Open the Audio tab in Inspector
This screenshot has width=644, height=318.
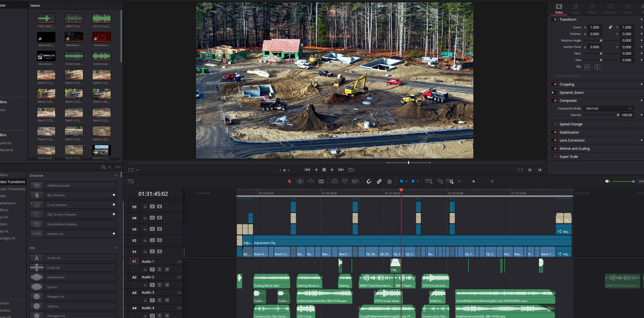pos(576,9)
